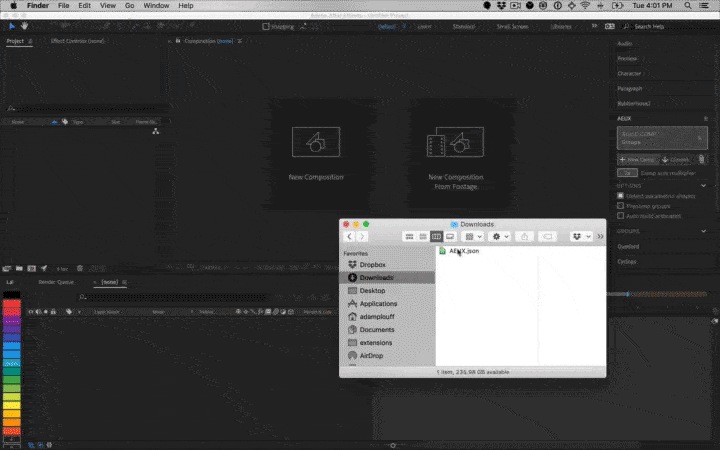Open the Window menu
This screenshot has height=450, width=720.
coord(156,6)
